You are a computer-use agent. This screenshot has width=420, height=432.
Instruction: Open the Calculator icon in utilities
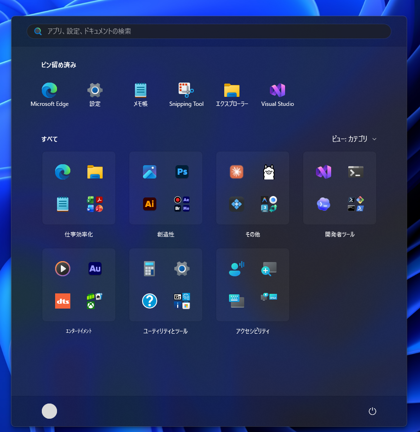coord(149,269)
